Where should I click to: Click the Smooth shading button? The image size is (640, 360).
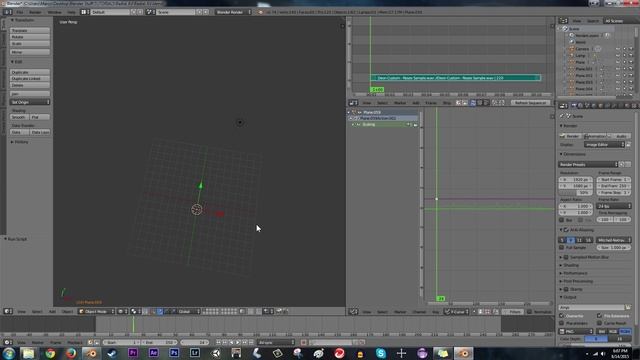[x=20, y=117]
